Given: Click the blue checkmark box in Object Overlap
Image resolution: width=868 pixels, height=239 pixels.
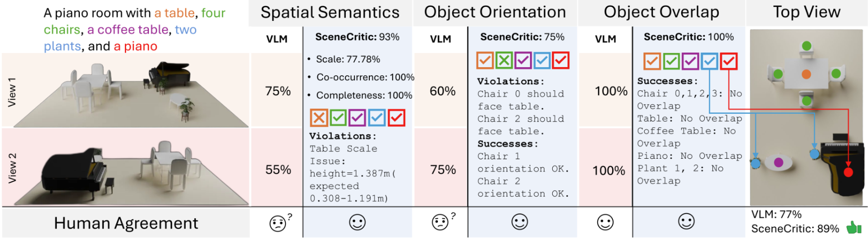Looking at the screenshot, I should click(710, 61).
